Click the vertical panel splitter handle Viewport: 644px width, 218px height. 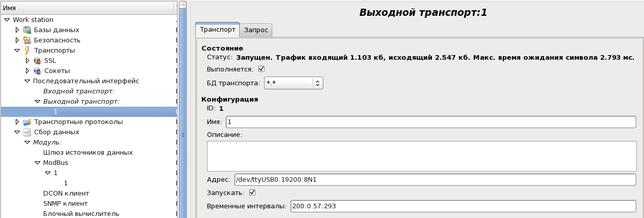[183, 135]
